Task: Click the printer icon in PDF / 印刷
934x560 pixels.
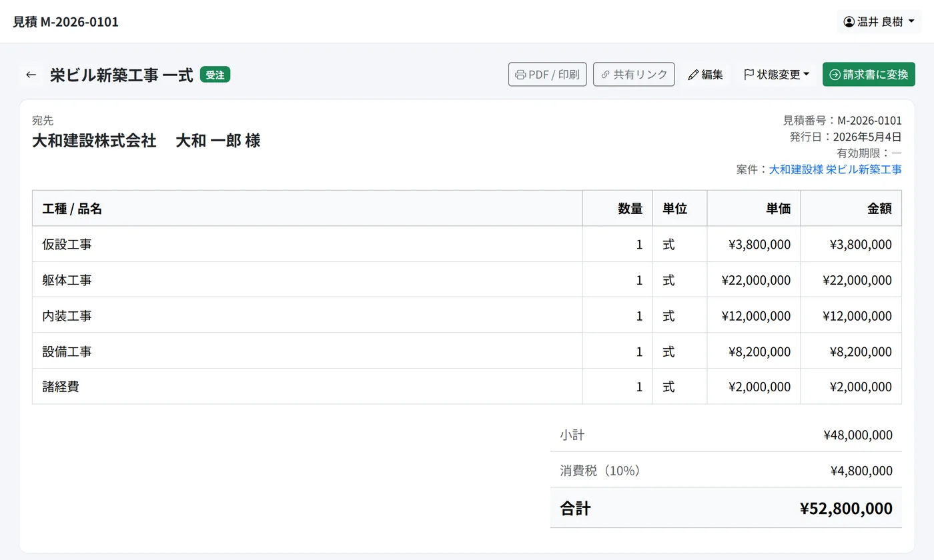Action: pyautogui.click(x=520, y=75)
